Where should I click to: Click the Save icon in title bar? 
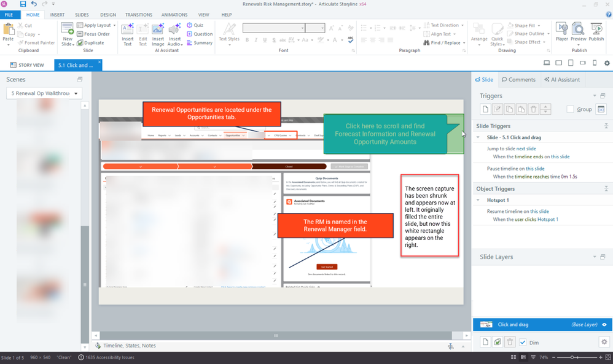(23, 4)
